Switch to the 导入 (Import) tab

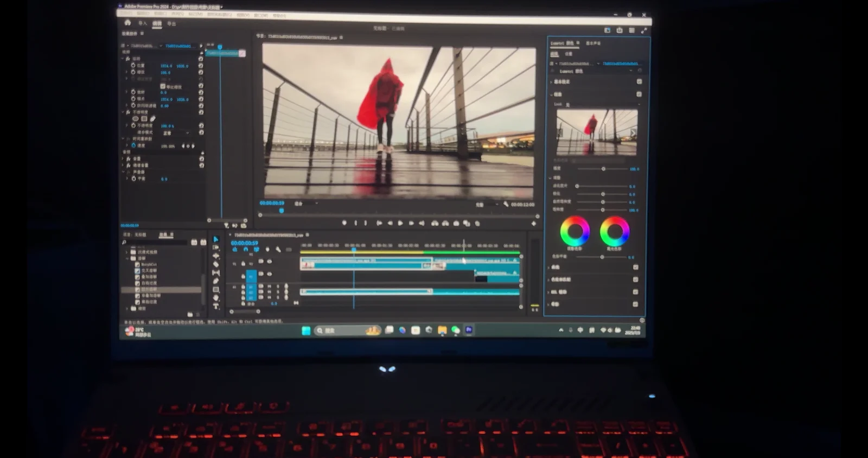tap(143, 23)
